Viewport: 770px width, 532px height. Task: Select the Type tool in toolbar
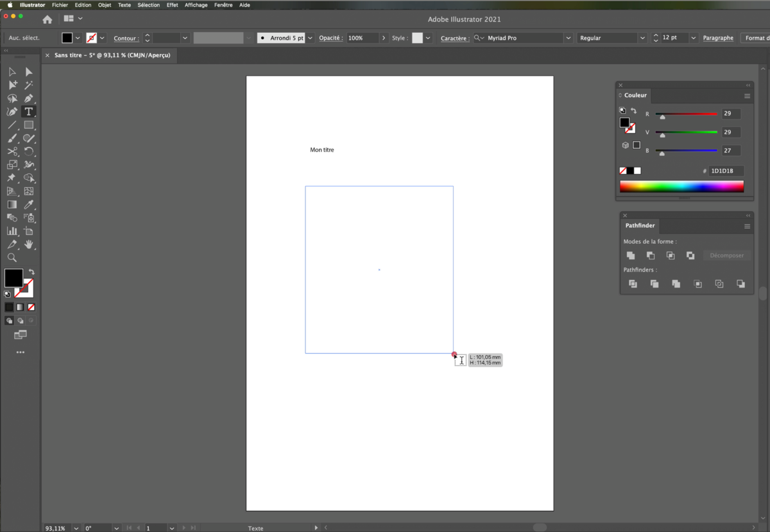pyautogui.click(x=29, y=112)
